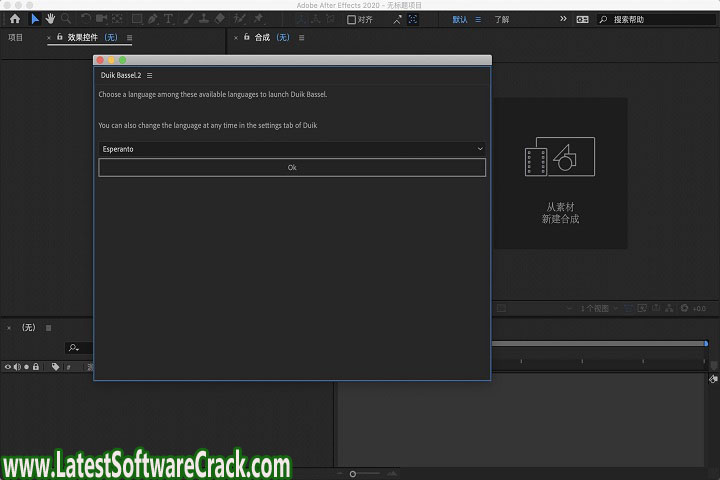
Task: Click the composition mini-flowchart icon at timeline right
Action: [x=713, y=379]
